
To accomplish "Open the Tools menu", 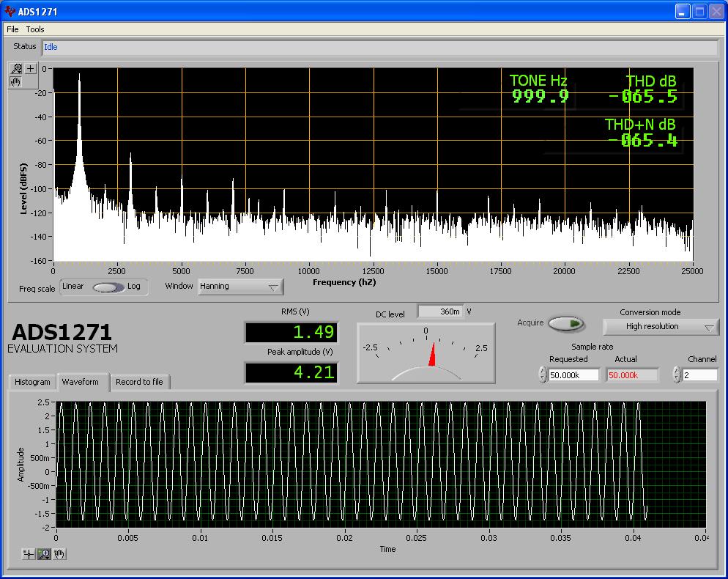I will [34, 29].
